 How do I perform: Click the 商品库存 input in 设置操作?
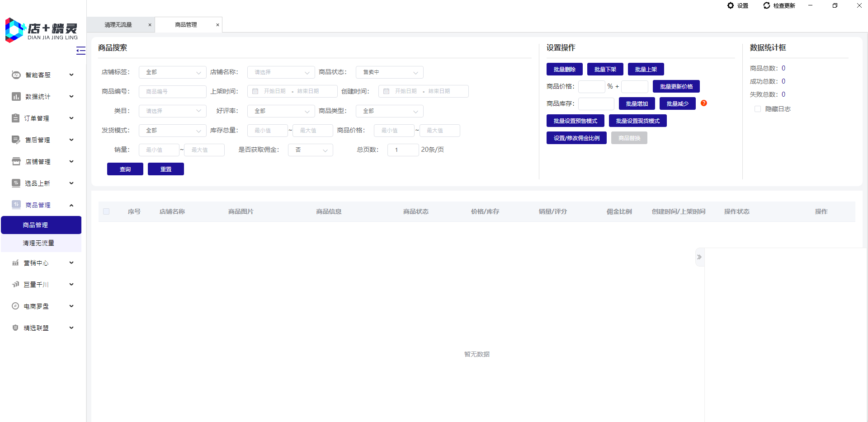pos(596,103)
